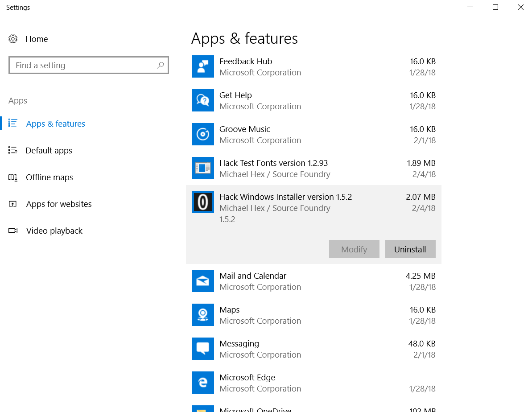
Task: Click the Apps & features list icon
Action: coord(13,123)
